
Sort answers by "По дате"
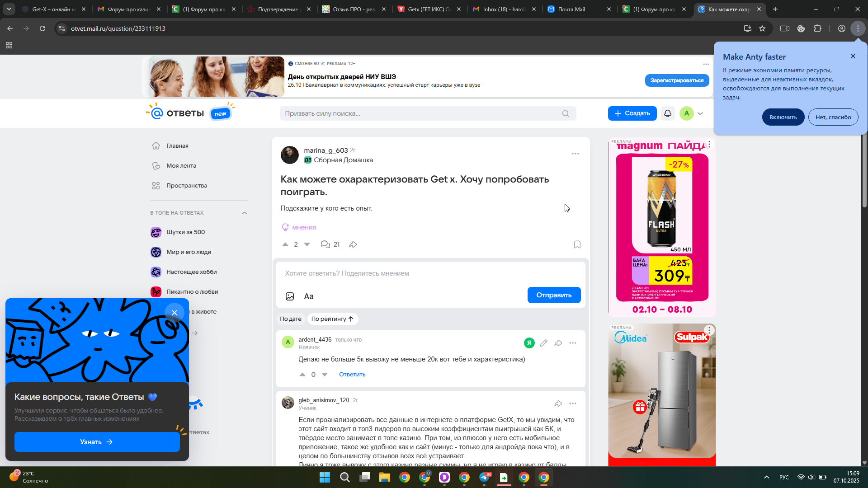click(290, 319)
